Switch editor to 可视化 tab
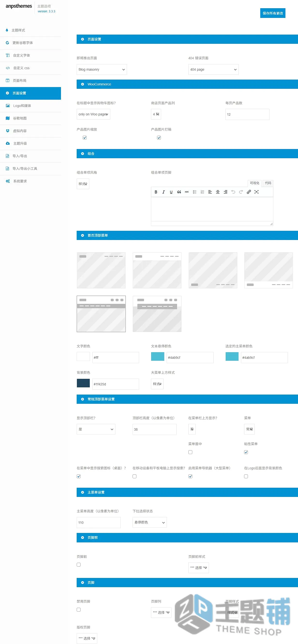Screen dimensions: 298x644 [254, 183]
